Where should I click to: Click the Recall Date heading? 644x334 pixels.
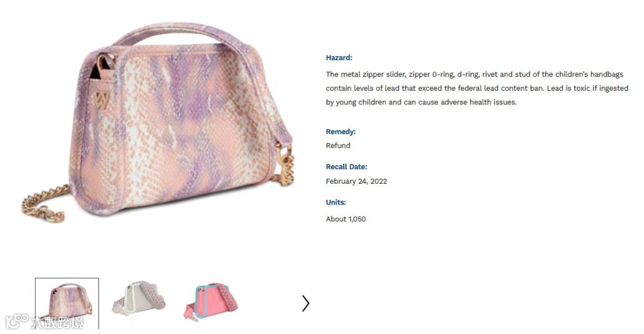346,166
